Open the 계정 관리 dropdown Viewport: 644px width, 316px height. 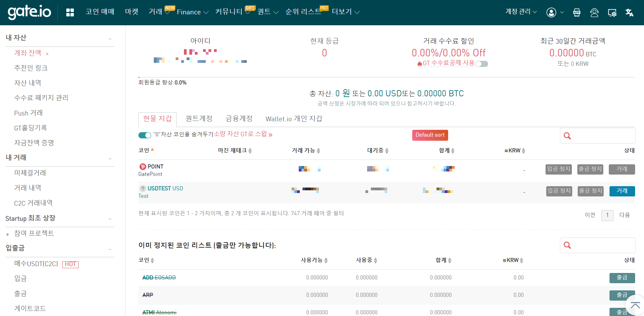pyautogui.click(x=521, y=12)
